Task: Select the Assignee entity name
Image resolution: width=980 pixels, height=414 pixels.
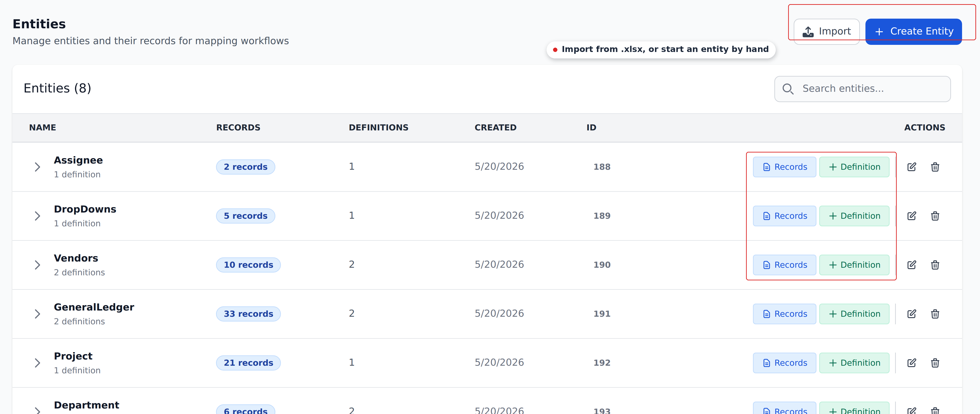Action: (78, 160)
